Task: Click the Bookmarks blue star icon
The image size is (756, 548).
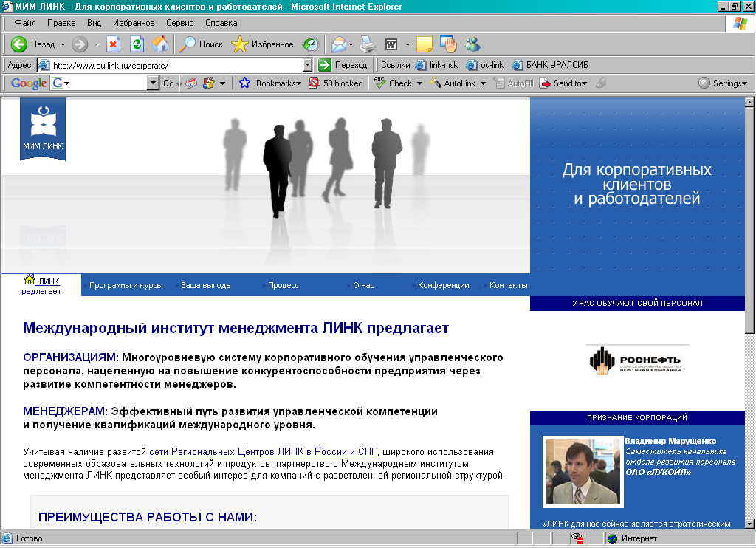Action: 245,83
